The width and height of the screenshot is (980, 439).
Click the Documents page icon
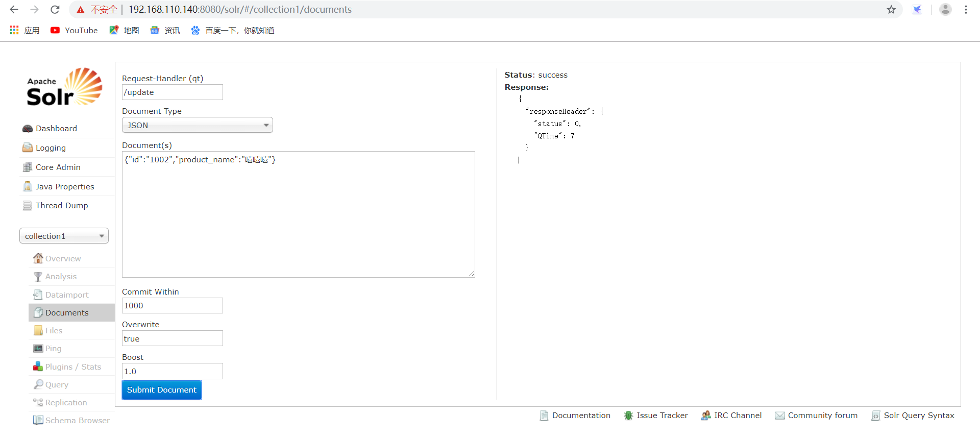(38, 312)
